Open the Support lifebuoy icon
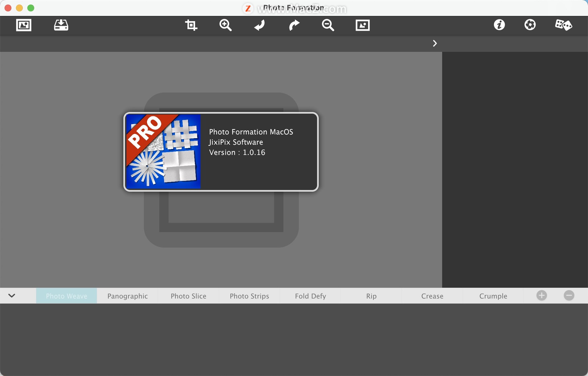Screen dimensions: 588x376 pos(530,25)
